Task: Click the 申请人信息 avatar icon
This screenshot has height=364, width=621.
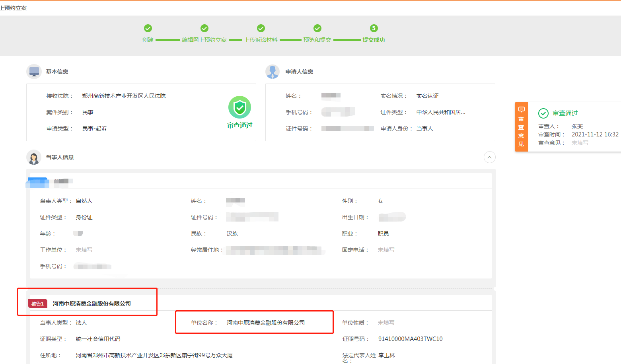Action: [273, 72]
